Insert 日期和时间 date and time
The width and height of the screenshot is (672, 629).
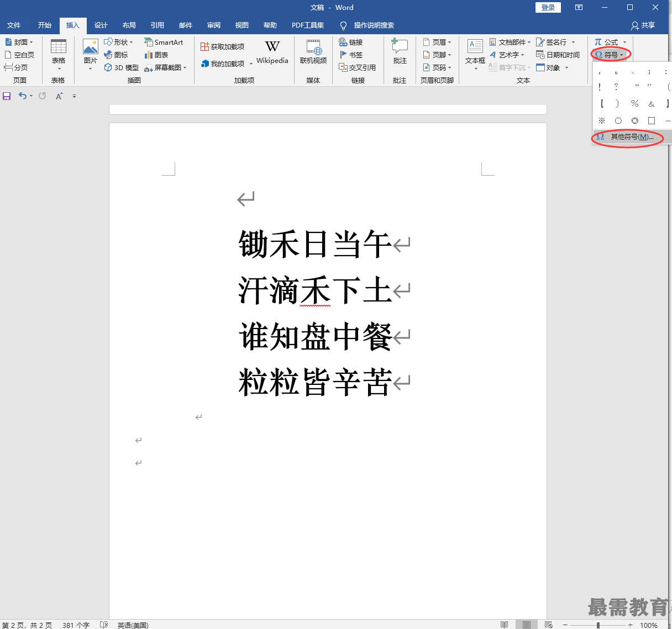(558, 55)
